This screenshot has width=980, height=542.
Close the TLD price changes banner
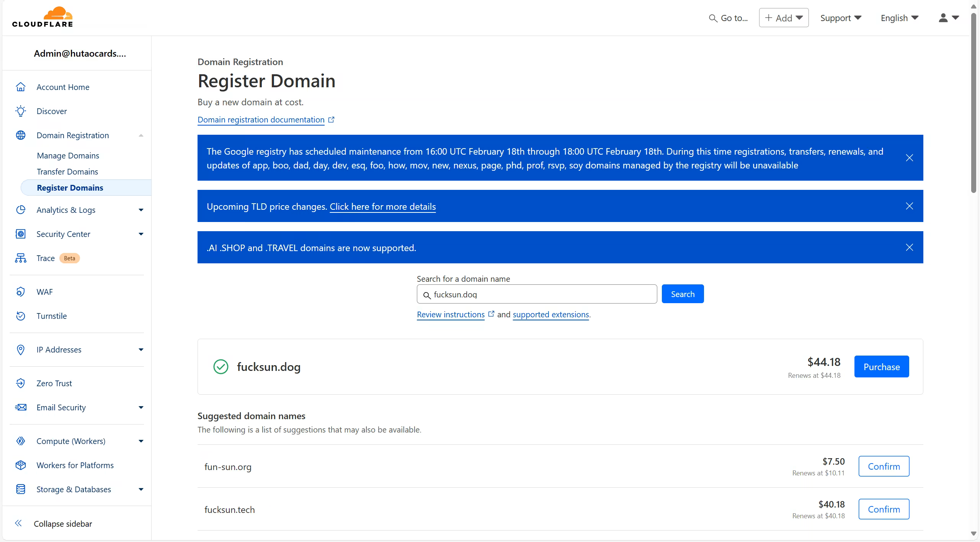pyautogui.click(x=909, y=206)
